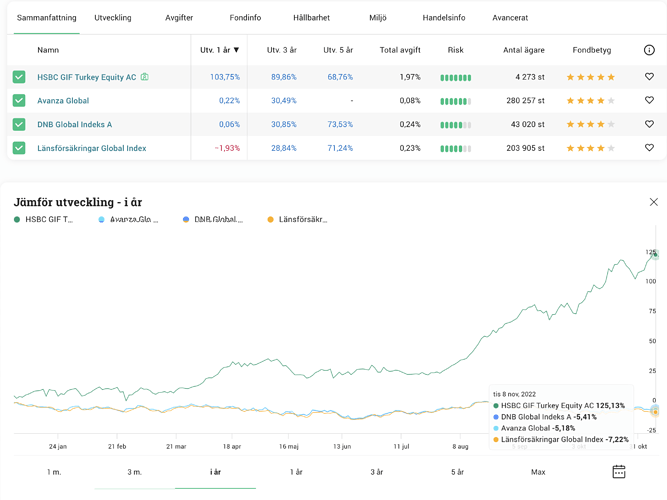Select 3 m. chart period

(x=134, y=471)
